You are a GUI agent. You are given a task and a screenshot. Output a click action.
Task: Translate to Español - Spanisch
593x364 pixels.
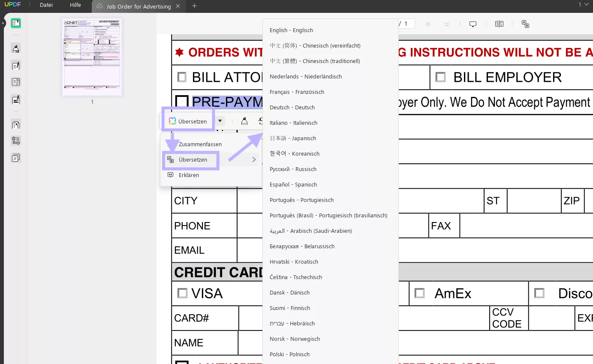click(x=293, y=185)
